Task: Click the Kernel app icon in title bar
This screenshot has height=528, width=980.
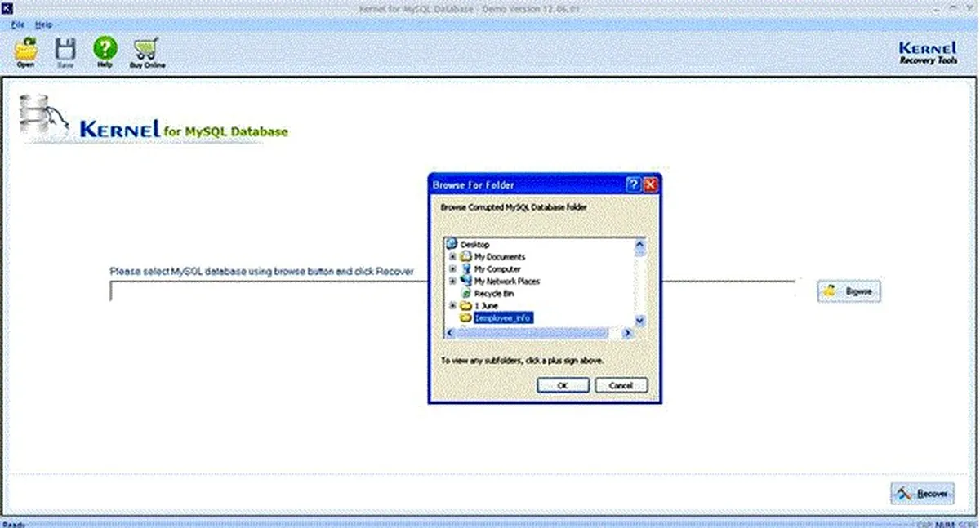Action: 8,9
